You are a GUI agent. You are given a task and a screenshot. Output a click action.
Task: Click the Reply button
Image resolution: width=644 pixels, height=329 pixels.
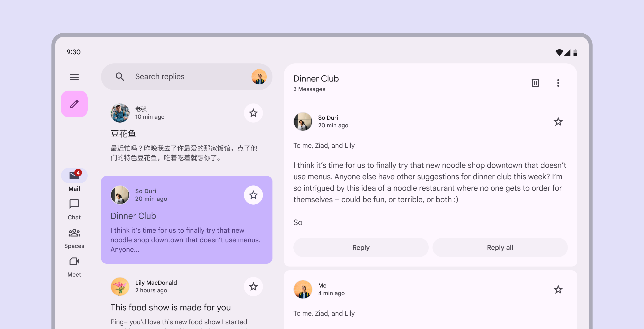(361, 247)
